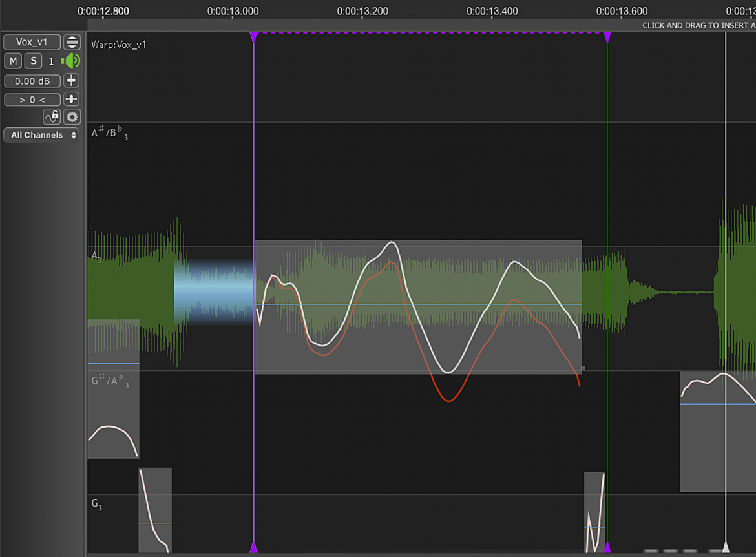This screenshot has width=756, height=557.
Task: Select the > 0 < pan field
Action: coord(32,100)
